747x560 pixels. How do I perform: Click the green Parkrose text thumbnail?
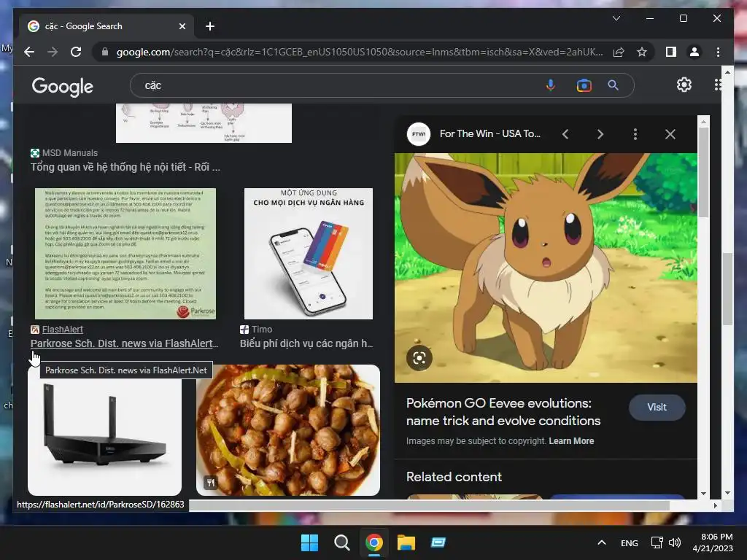(125, 254)
